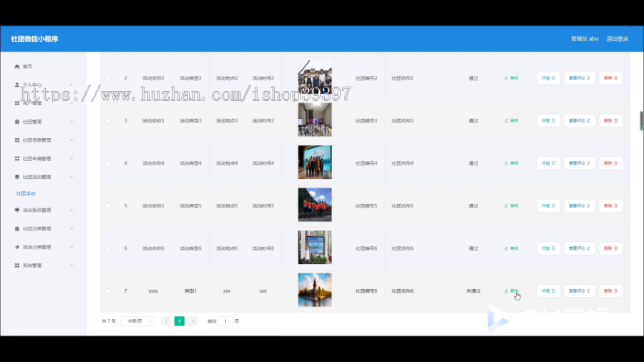This screenshot has height=362, width=644.
Task: Collapse 社团活动管理 using its chevron
Action: [x=72, y=177]
